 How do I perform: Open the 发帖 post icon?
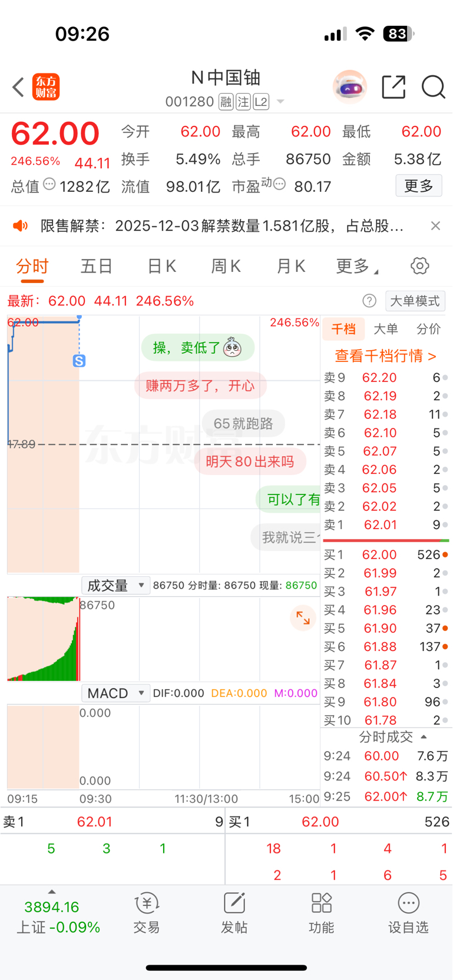[x=234, y=913]
